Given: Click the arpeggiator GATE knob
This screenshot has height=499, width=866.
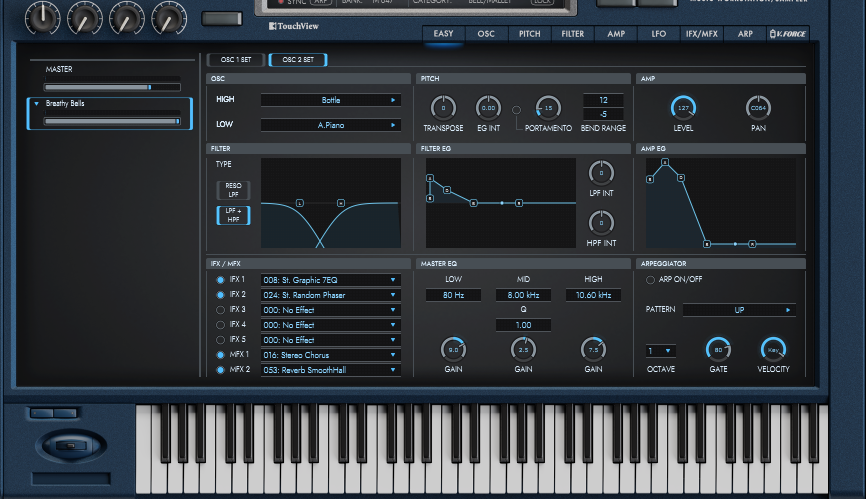Looking at the screenshot, I should click(x=718, y=349).
